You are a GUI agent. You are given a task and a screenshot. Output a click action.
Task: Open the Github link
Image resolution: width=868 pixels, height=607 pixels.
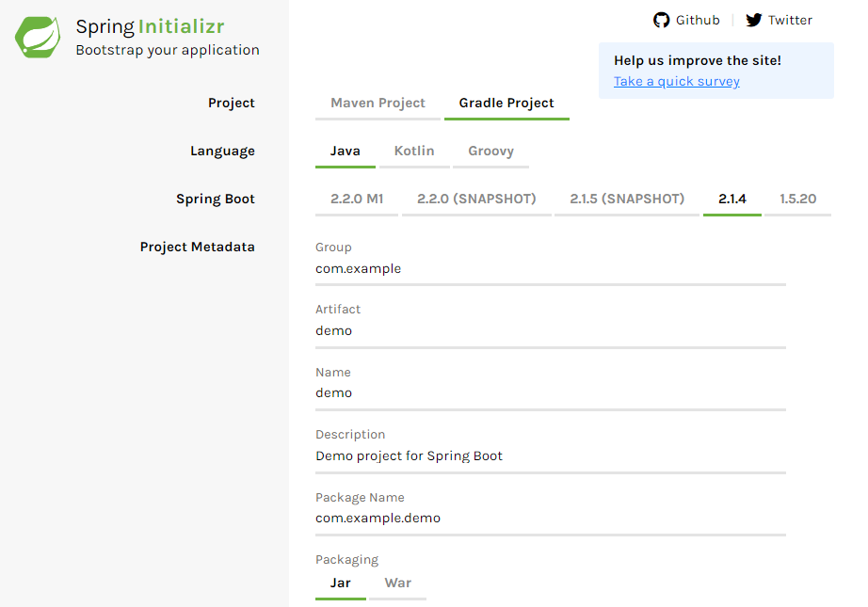coord(686,21)
